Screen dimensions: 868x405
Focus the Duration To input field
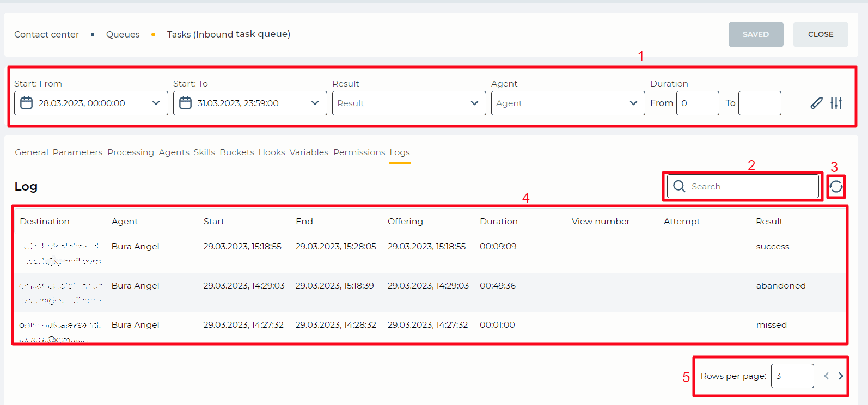pyautogui.click(x=760, y=103)
